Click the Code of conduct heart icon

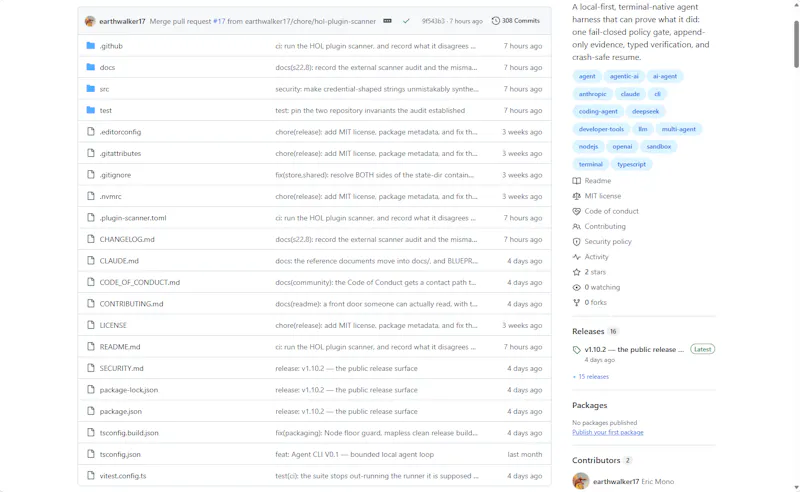577,211
